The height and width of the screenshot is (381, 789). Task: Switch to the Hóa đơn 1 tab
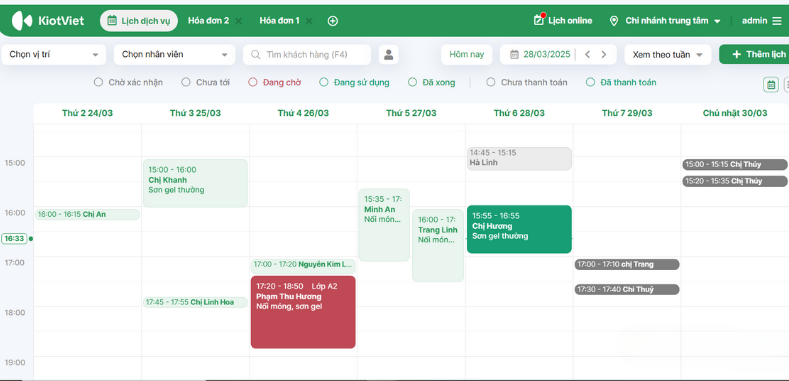pos(279,21)
